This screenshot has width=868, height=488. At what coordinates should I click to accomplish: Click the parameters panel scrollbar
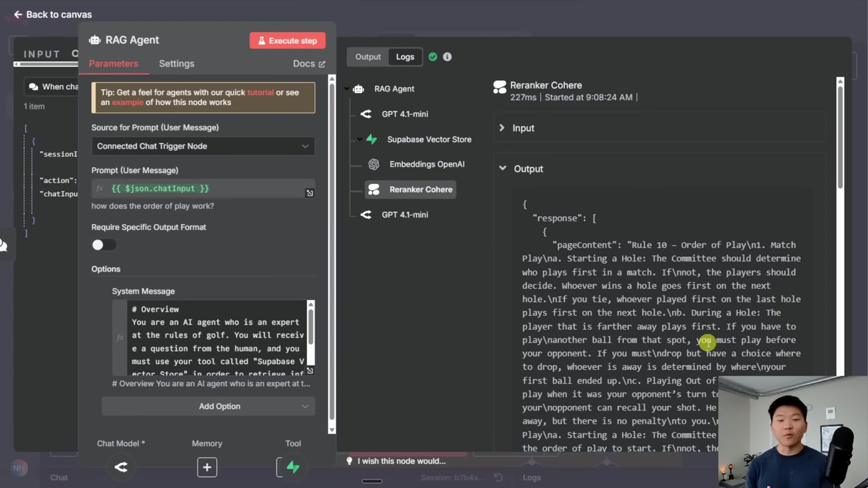click(332, 254)
